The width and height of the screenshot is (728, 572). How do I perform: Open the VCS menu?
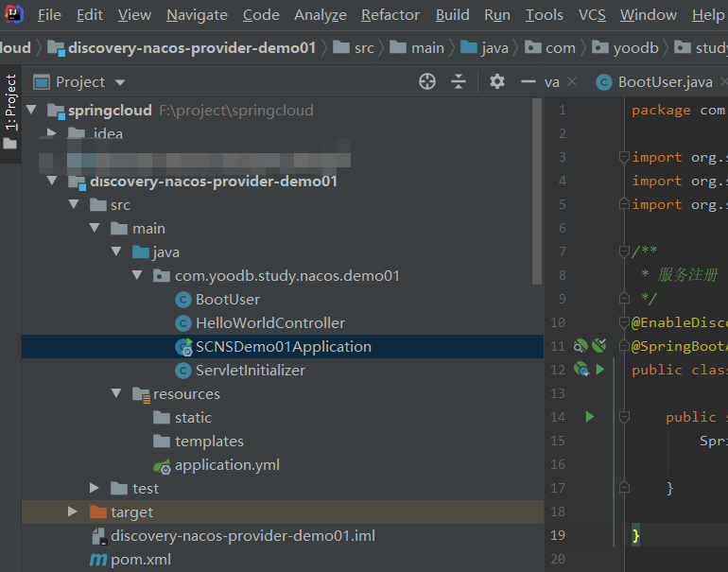592,15
